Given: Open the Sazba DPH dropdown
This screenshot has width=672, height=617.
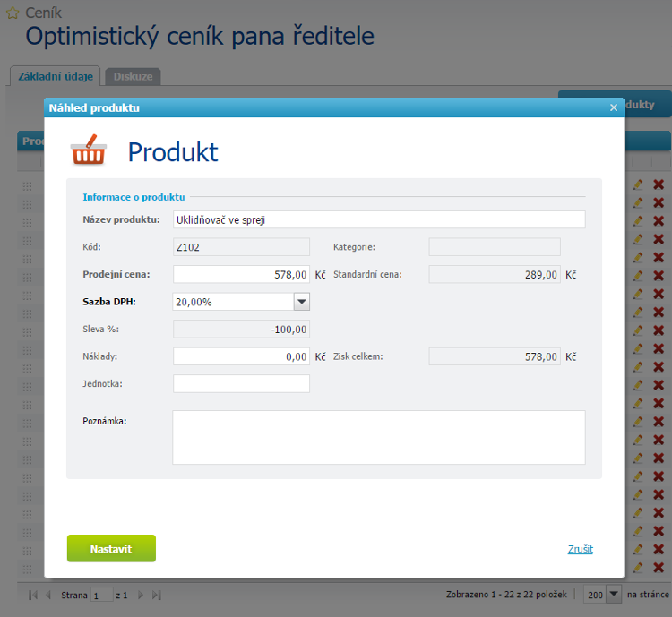Looking at the screenshot, I should point(302,302).
